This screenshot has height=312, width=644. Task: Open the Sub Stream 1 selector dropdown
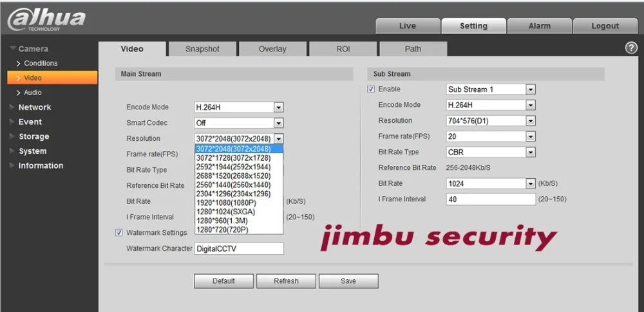[491, 89]
